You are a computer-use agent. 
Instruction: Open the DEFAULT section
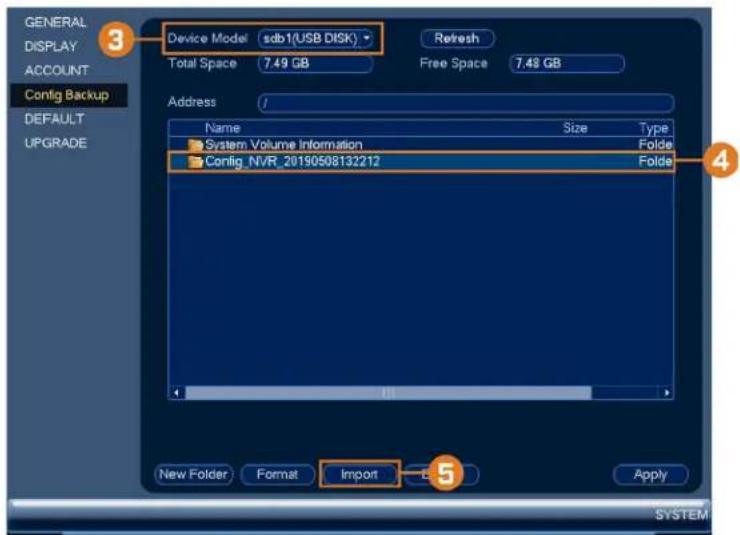click(x=54, y=119)
